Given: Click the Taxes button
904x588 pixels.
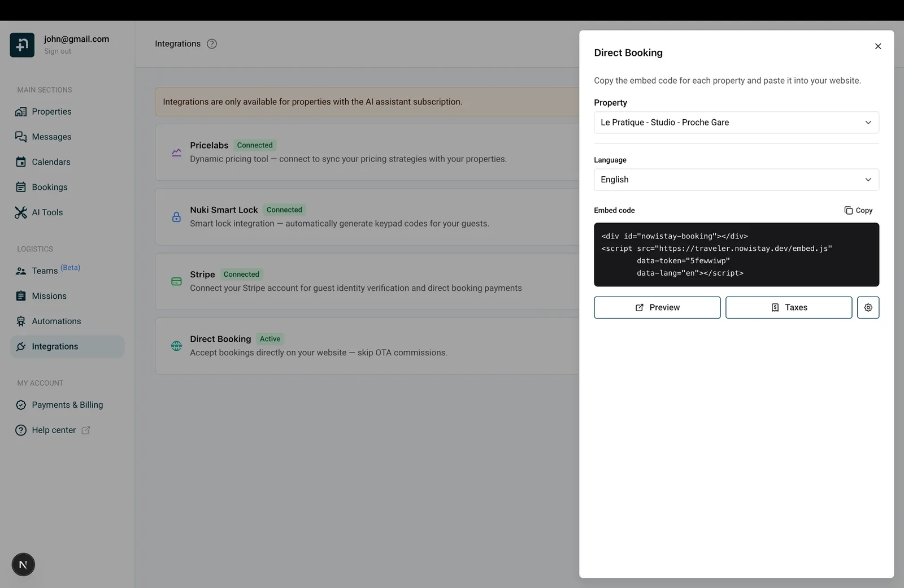Looking at the screenshot, I should [789, 307].
